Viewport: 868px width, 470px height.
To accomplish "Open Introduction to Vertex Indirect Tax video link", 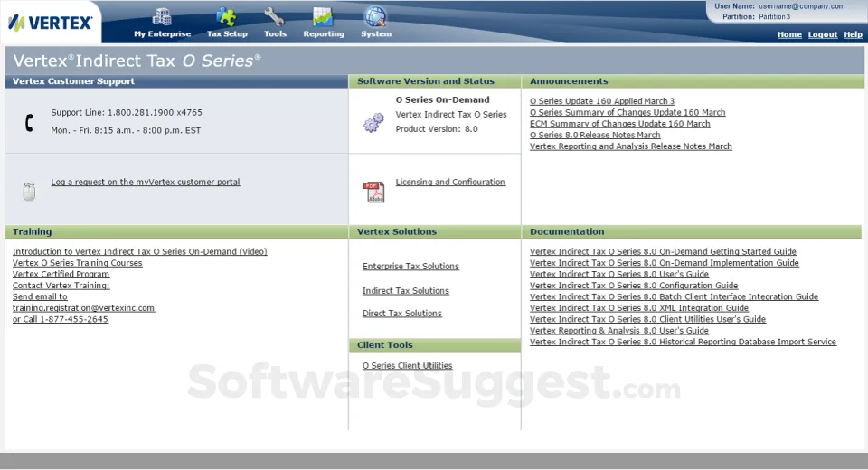I will [140, 252].
